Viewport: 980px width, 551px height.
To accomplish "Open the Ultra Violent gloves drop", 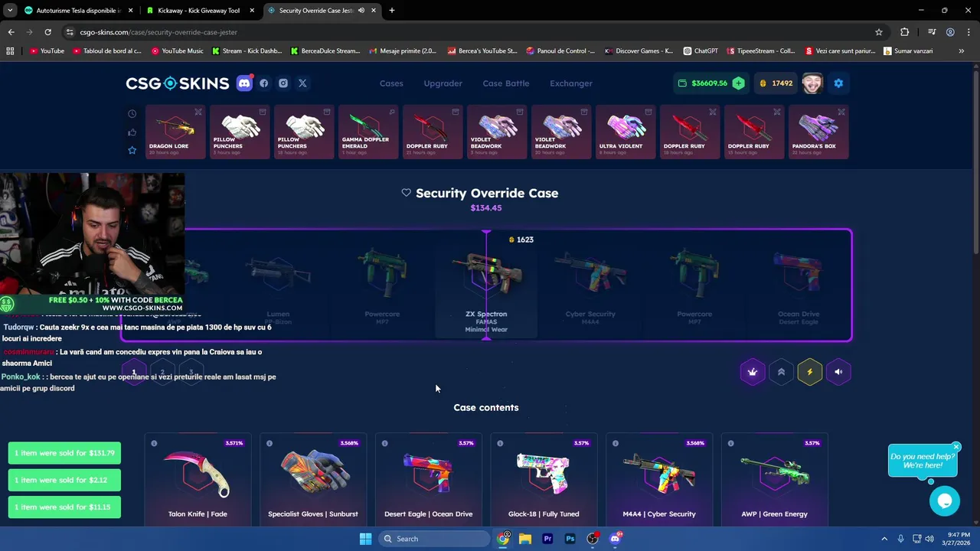I will tap(626, 132).
